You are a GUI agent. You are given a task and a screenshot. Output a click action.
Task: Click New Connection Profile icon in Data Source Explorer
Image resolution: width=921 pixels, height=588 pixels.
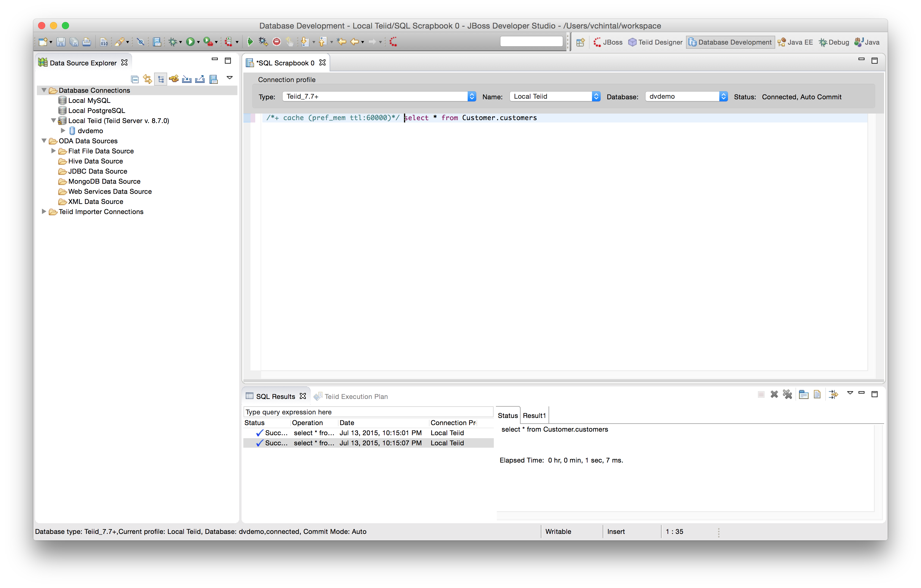pyautogui.click(x=174, y=79)
